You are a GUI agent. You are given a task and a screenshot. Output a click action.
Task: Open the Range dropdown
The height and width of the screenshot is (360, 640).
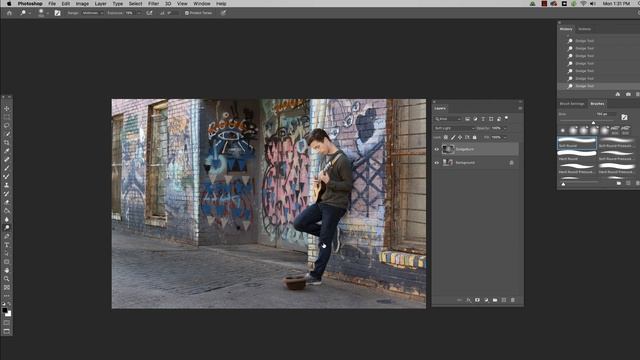[93, 13]
